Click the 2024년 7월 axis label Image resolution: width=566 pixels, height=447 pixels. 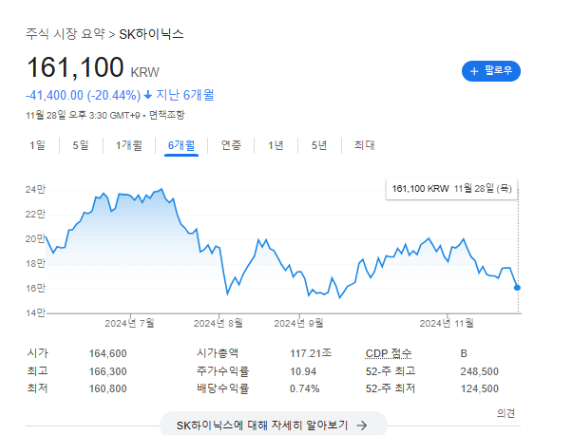[129, 323]
